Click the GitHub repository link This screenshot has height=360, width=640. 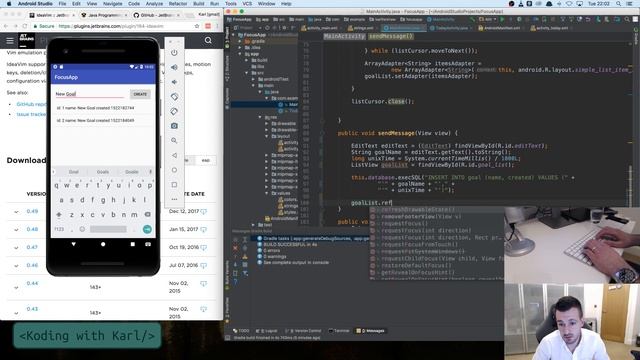pos(31,104)
